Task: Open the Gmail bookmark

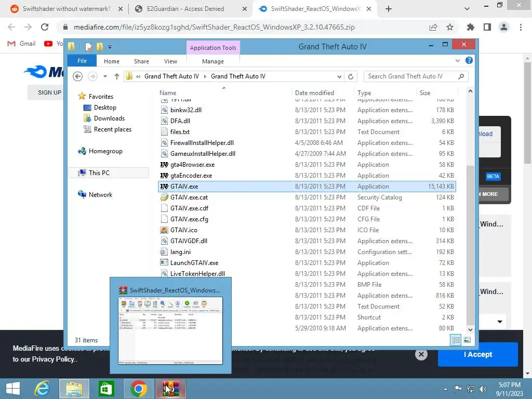Action: pos(21,44)
